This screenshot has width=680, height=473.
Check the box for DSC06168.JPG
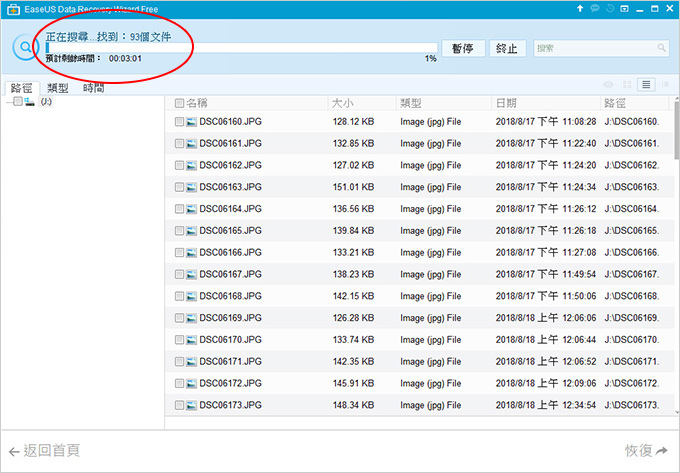(179, 296)
